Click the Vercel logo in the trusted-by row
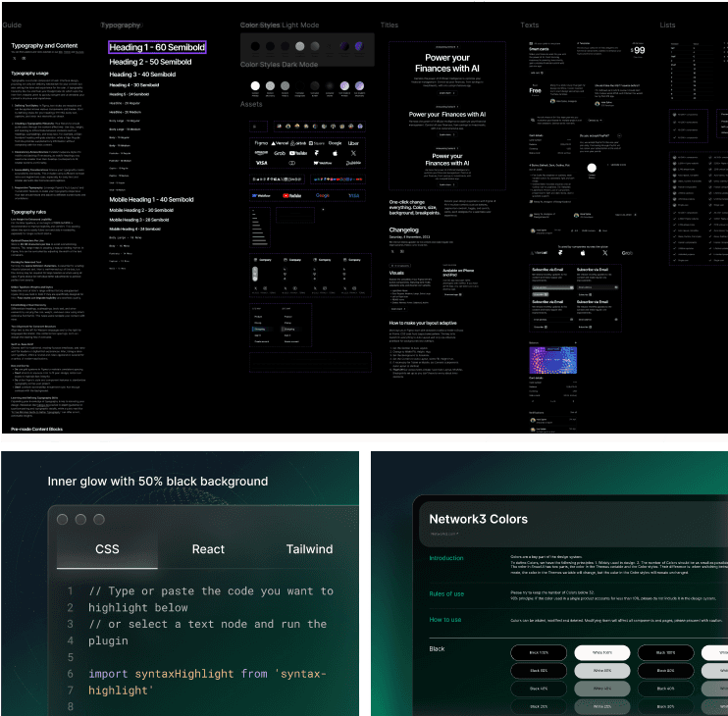Image resolution: width=728 pixels, height=716 pixels. [539, 253]
